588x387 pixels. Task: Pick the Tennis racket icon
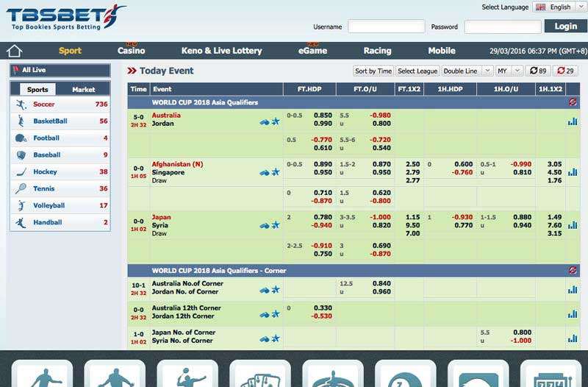pos(21,188)
